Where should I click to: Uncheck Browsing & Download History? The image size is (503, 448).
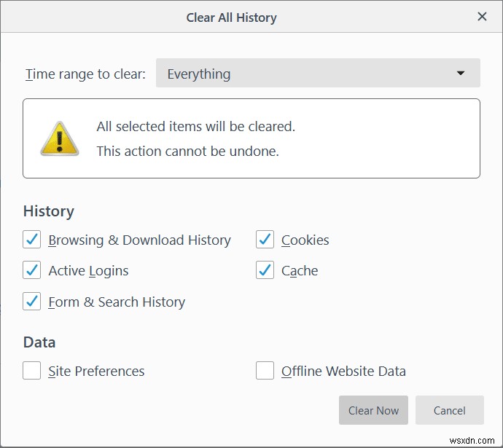(x=32, y=240)
